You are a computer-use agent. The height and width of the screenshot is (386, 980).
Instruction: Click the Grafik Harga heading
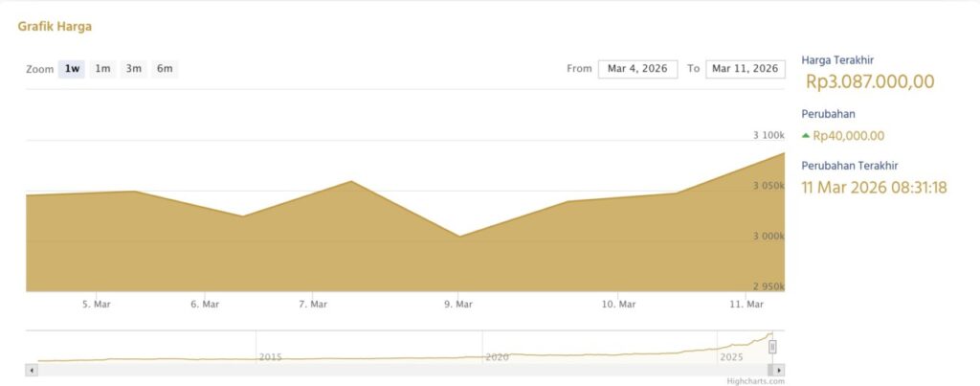(55, 27)
